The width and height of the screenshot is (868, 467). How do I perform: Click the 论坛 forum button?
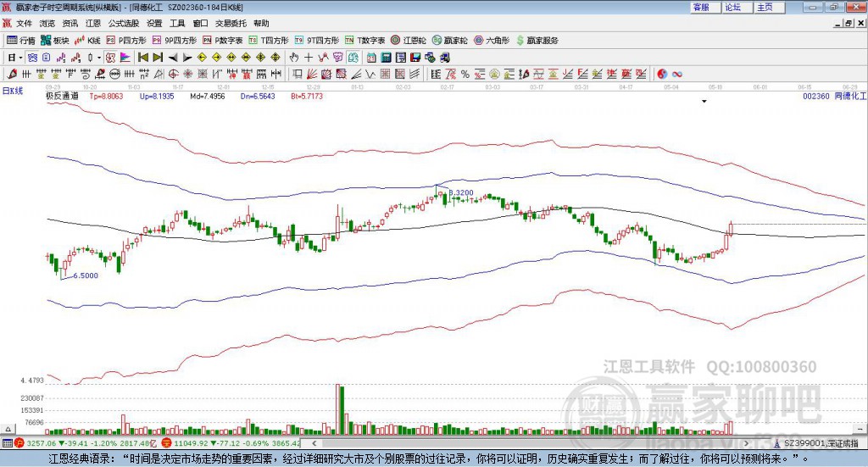[x=737, y=7]
